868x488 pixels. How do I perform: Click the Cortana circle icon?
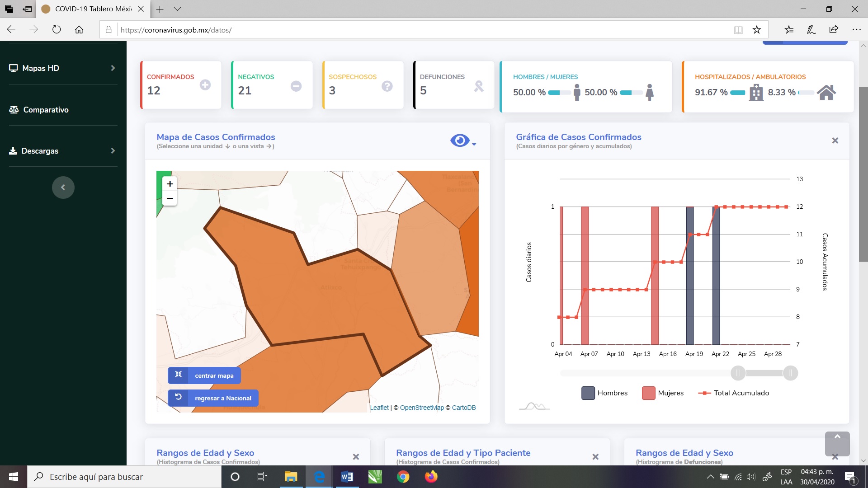235,477
